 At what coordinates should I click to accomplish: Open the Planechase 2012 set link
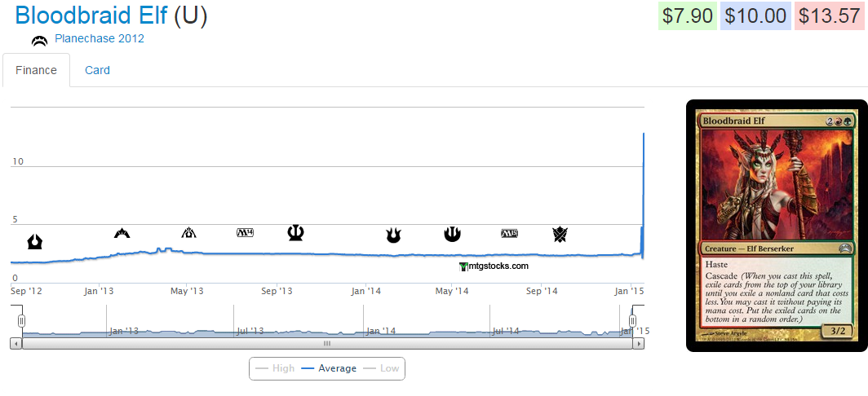[x=99, y=38]
